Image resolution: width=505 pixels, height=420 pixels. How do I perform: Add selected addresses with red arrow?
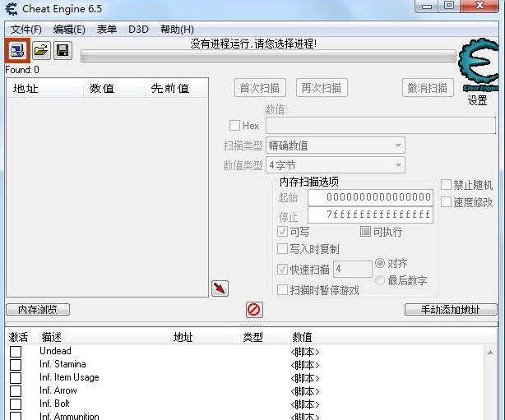[220, 288]
